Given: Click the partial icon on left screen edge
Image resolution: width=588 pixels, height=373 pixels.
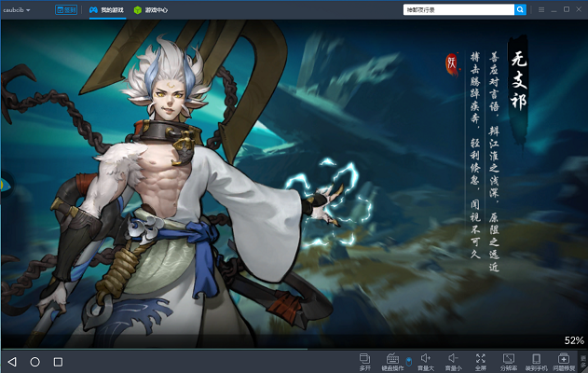Looking at the screenshot, I should (x=6, y=185).
